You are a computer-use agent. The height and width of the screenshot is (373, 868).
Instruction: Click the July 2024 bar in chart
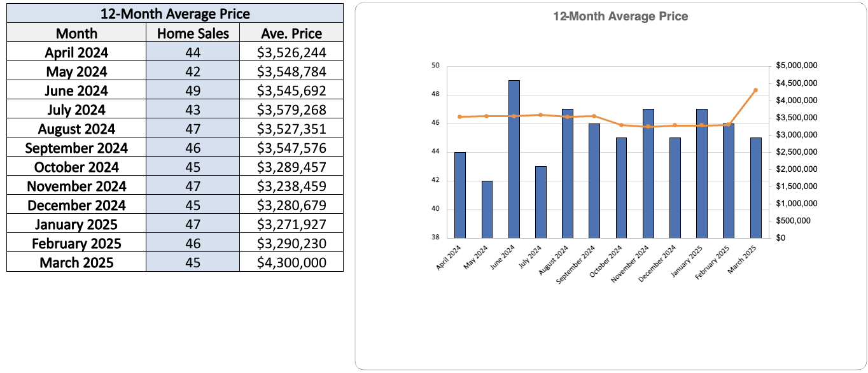[x=541, y=202]
